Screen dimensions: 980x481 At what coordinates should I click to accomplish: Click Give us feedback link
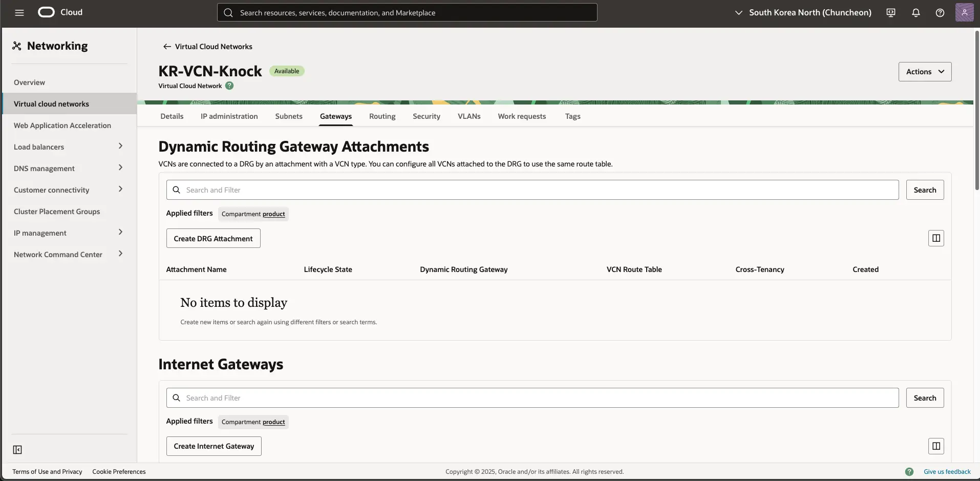click(947, 472)
